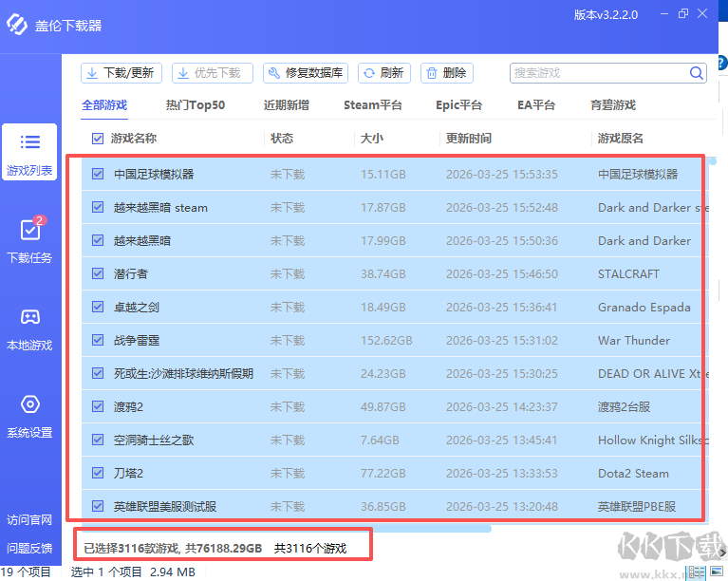Click the size value 38.74GB

pyautogui.click(x=383, y=274)
